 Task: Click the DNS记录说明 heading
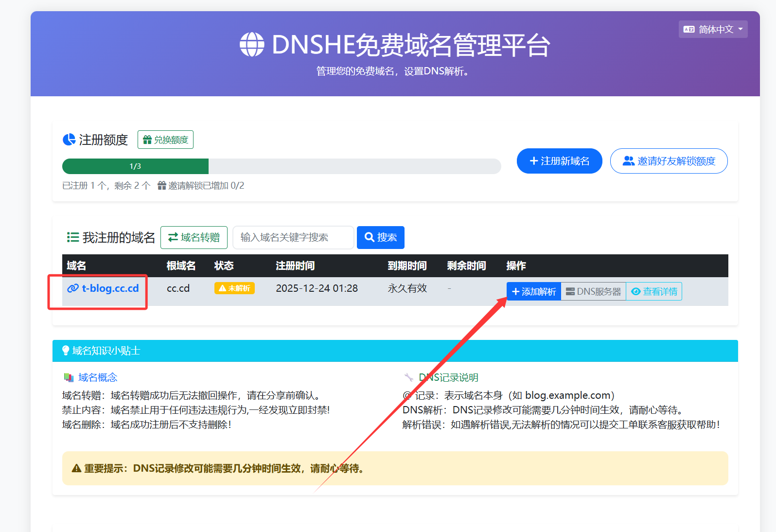(x=448, y=377)
